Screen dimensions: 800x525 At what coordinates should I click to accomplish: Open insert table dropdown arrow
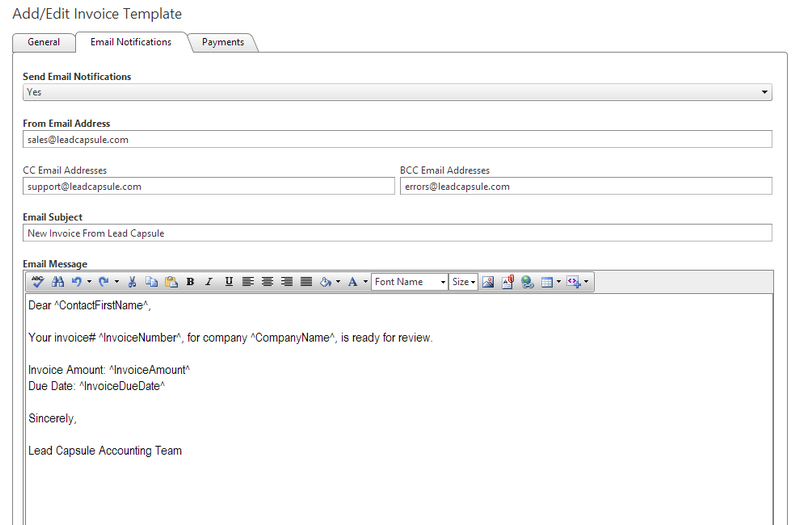[x=559, y=282]
